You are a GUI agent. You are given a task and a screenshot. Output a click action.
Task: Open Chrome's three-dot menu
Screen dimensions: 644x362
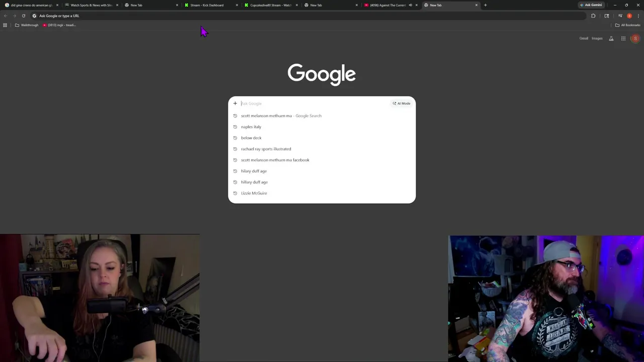[638, 16]
